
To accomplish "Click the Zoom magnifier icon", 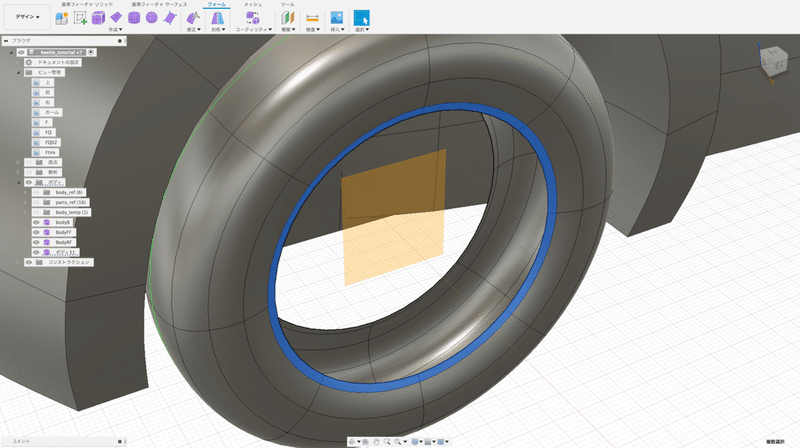I will pos(387,442).
